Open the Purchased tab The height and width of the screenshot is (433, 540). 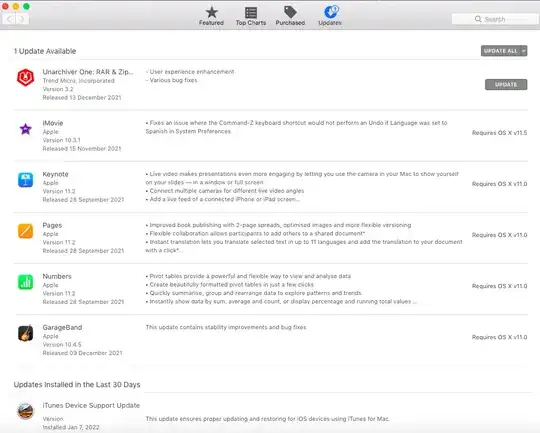coord(290,16)
